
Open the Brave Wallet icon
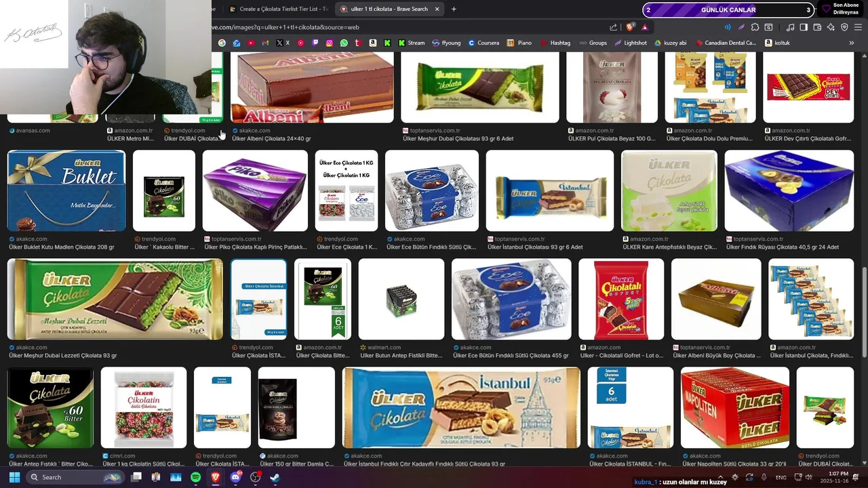817,27
